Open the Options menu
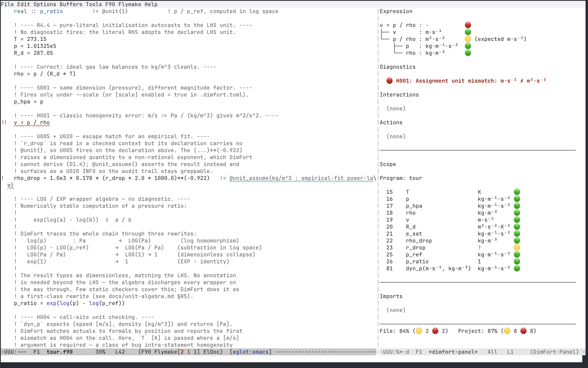This screenshot has width=588, height=368. (x=45, y=4)
